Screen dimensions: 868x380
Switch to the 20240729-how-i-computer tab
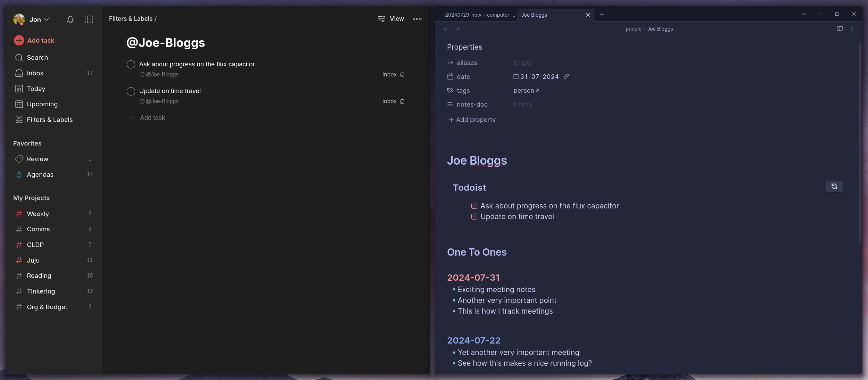(x=480, y=15)
